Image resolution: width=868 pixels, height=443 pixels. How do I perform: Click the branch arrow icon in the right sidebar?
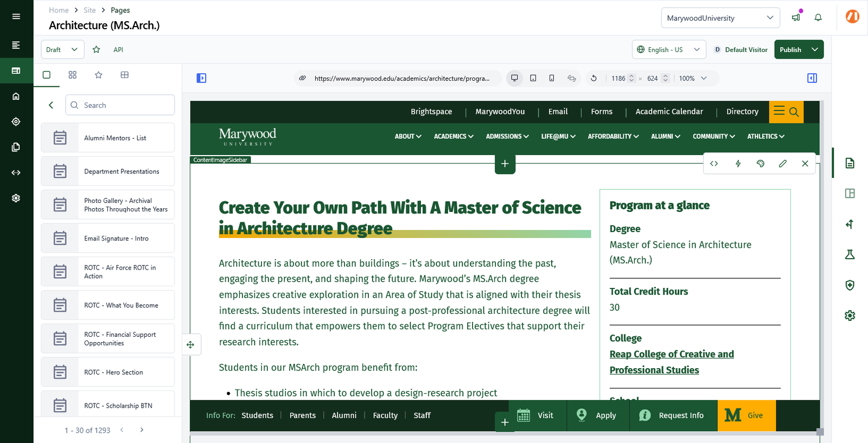tap(850, 224)
